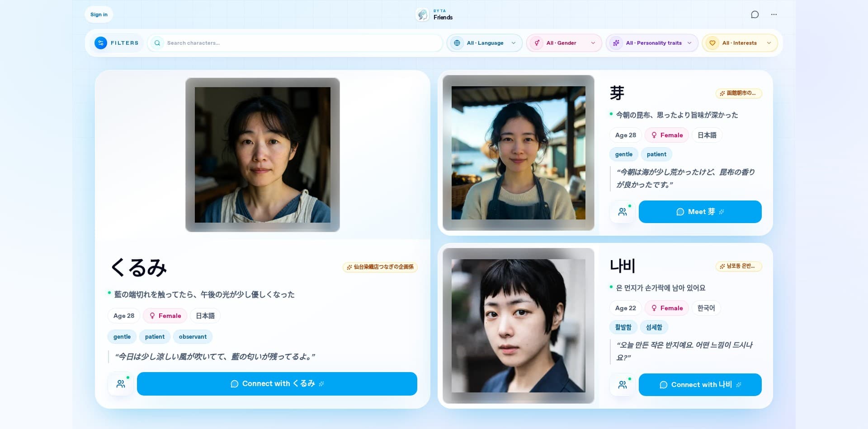Click the Meet 芽 button
Viewport: 868px width, 429px height.
(700, 212)
